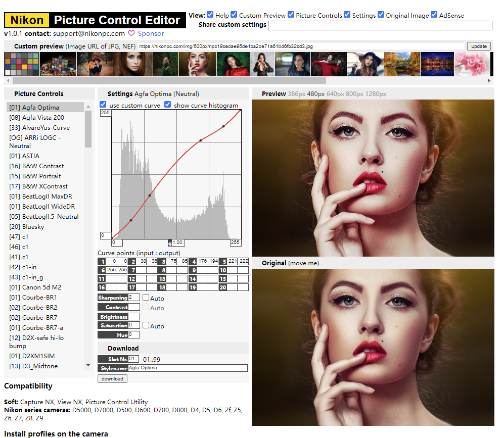Select Agfa Vista 200 picture control
The image size is (504, 438).
tap(36, 118)
